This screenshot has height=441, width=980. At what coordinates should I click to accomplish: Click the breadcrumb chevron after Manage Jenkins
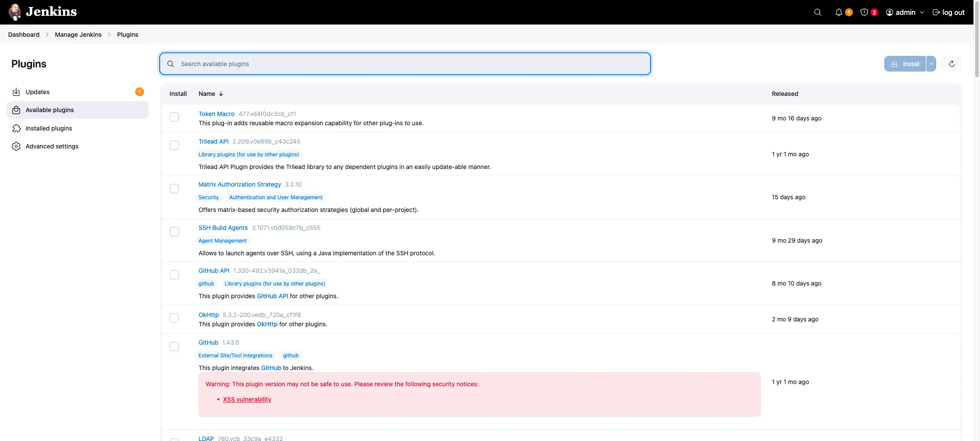tap(109, 35)
